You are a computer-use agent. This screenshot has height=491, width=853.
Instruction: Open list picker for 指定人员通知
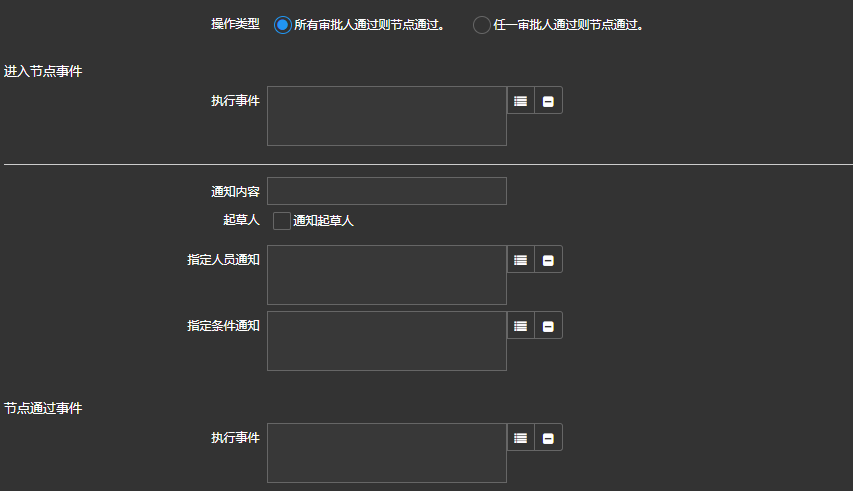520,260
